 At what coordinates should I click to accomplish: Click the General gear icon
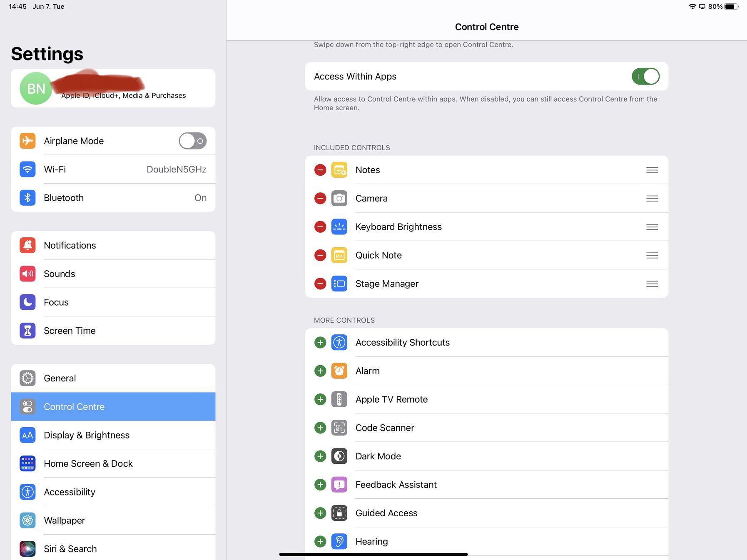pyautogui.click(x=27, y=378)
